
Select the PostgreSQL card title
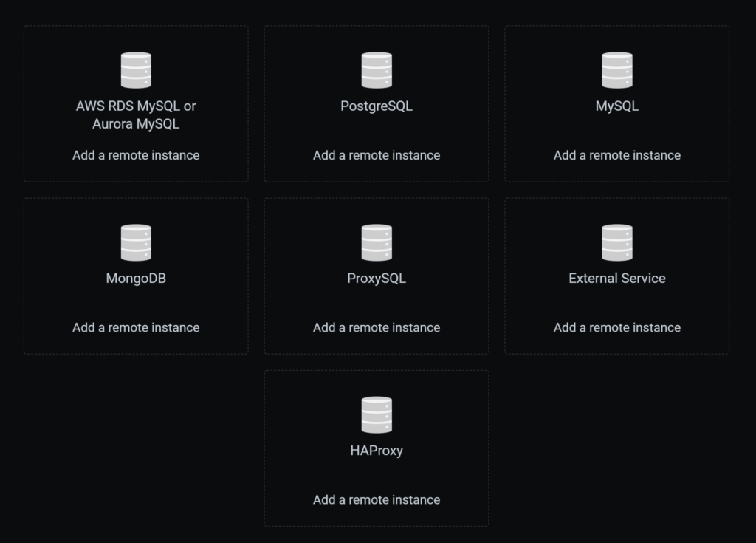pyautogui.click(x=377, y=106)
